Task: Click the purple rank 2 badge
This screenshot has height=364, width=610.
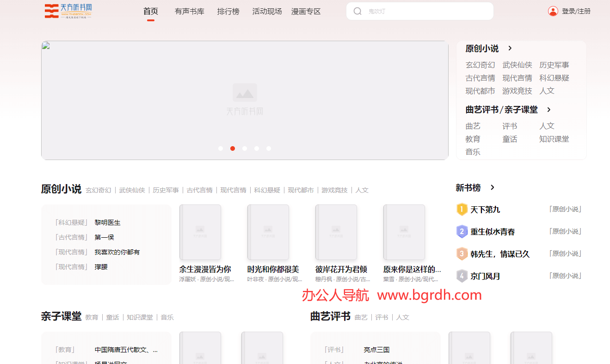Action: (x=462, y=232)
